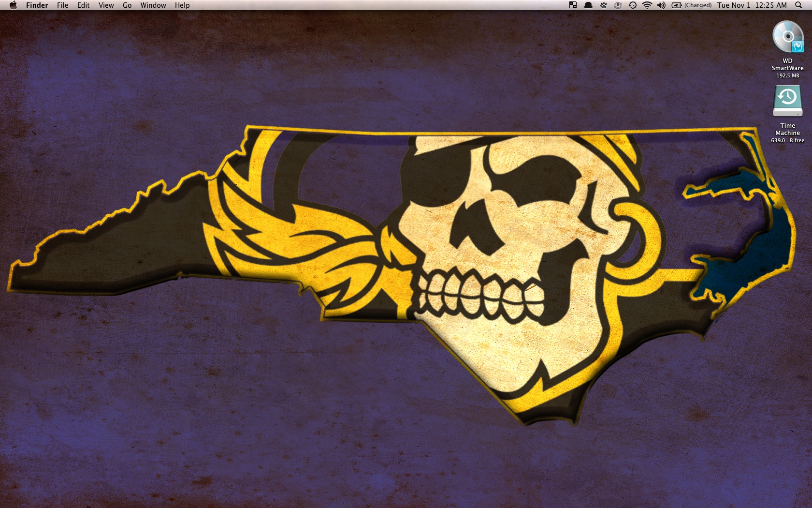Open the View menu
Viewport: 812px width, 508px height.
pos(106,5)
